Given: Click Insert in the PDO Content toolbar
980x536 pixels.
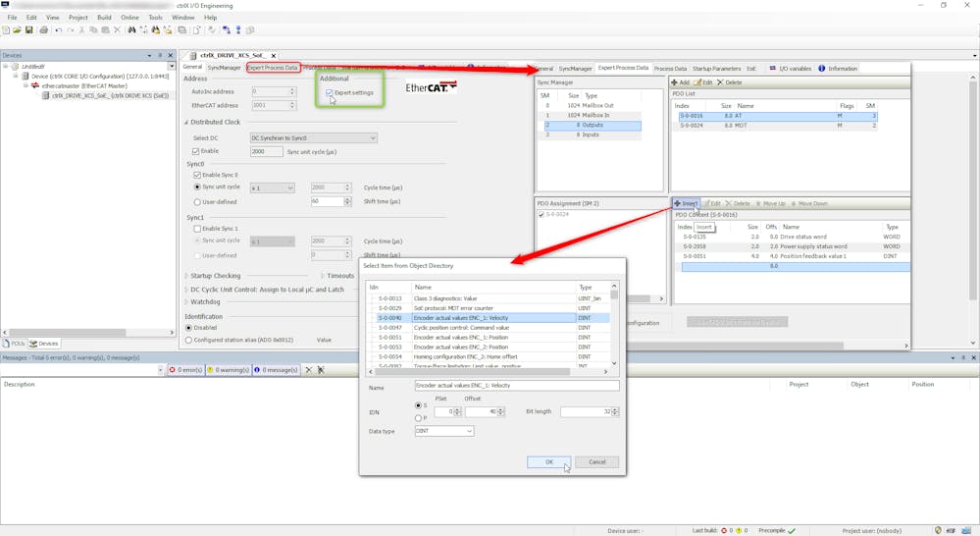Looking at the screenshot, I should [686, 203].
